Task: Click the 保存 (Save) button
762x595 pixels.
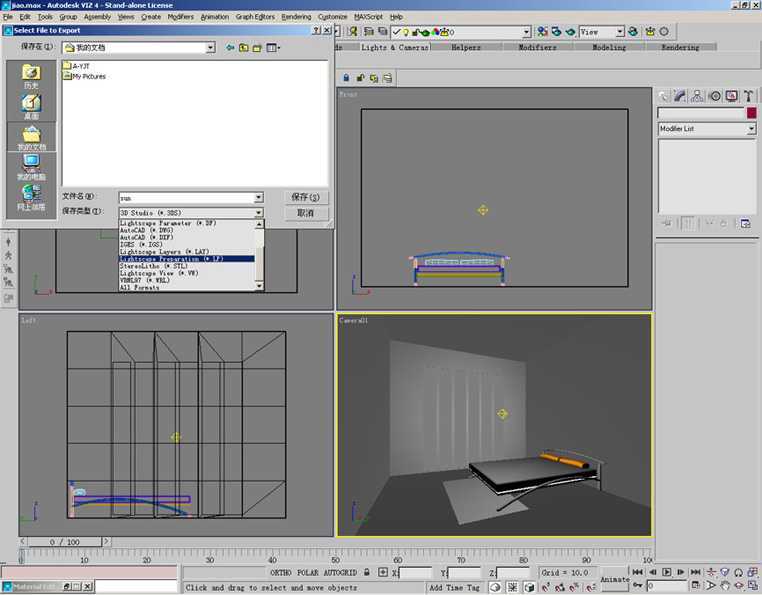Action: (x=305, y=197)
